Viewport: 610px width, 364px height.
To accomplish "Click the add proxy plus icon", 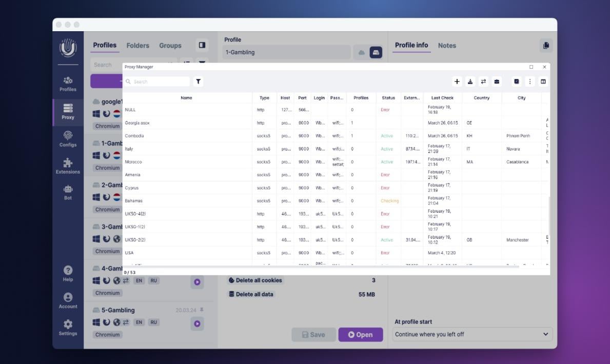I will [457, 82].
